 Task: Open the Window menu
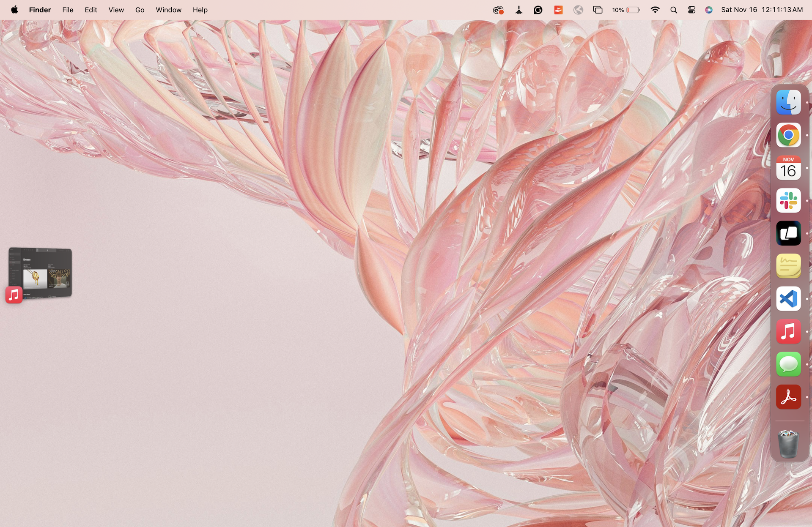pyautogui.click(x=168, y=10)
